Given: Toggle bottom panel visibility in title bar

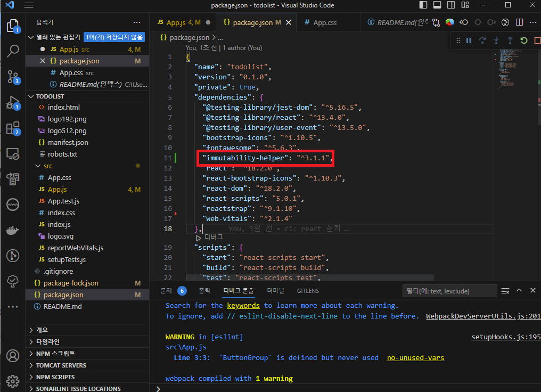Looking at the screenshot, I should (x=437, y=5).
